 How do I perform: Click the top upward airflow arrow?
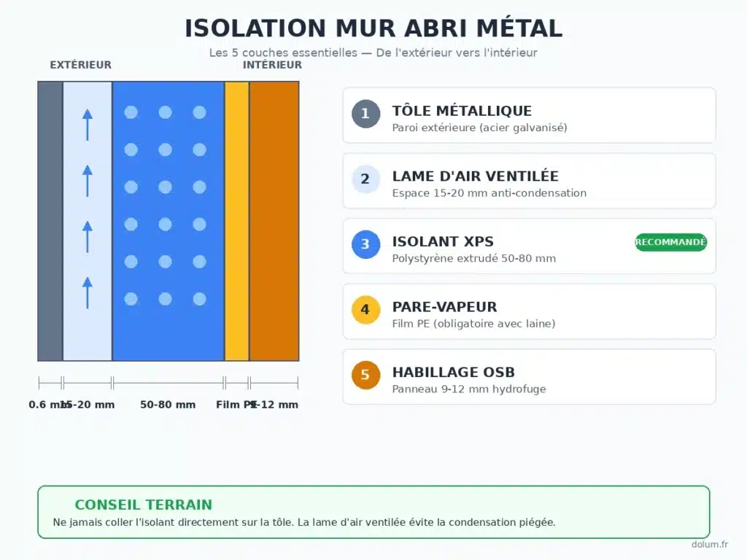click(x=88, y=125)
